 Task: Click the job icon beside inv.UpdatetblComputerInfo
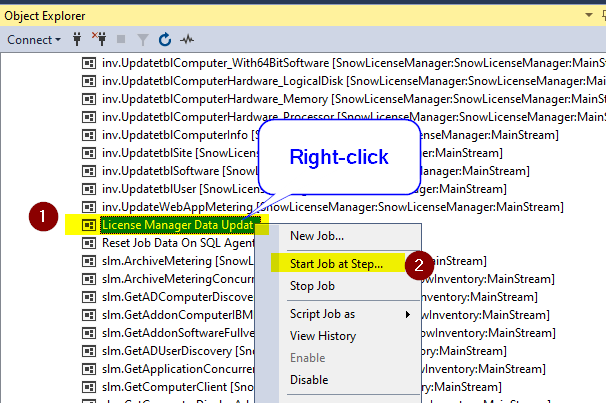click(x=89, y=135)
